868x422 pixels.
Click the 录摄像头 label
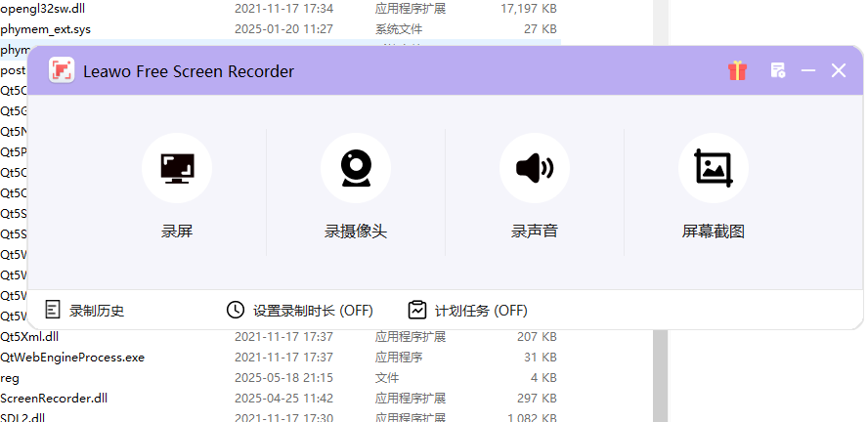pos(356,232)
